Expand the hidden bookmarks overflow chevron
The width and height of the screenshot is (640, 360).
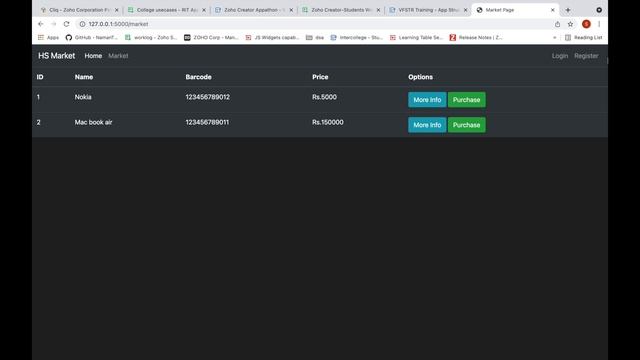(554, 38)
